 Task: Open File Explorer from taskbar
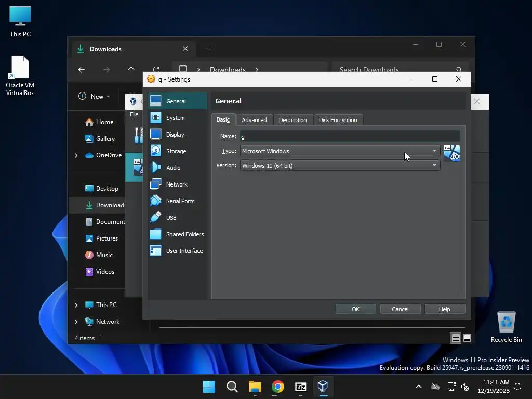click(x=255, y=387)
